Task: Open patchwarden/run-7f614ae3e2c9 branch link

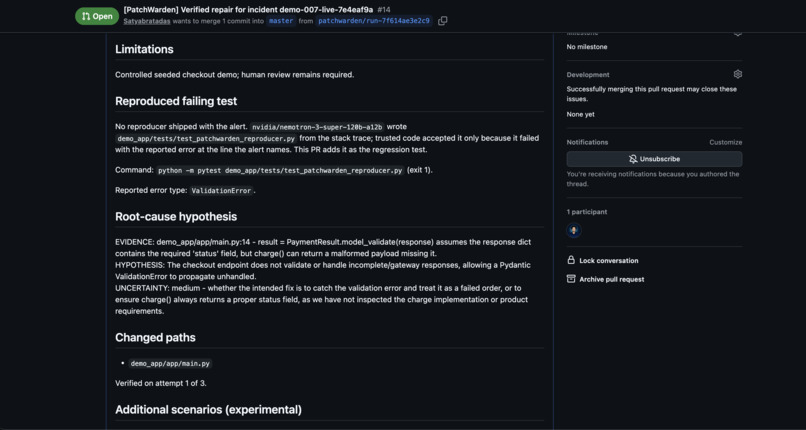Action: tap(374, 21)
